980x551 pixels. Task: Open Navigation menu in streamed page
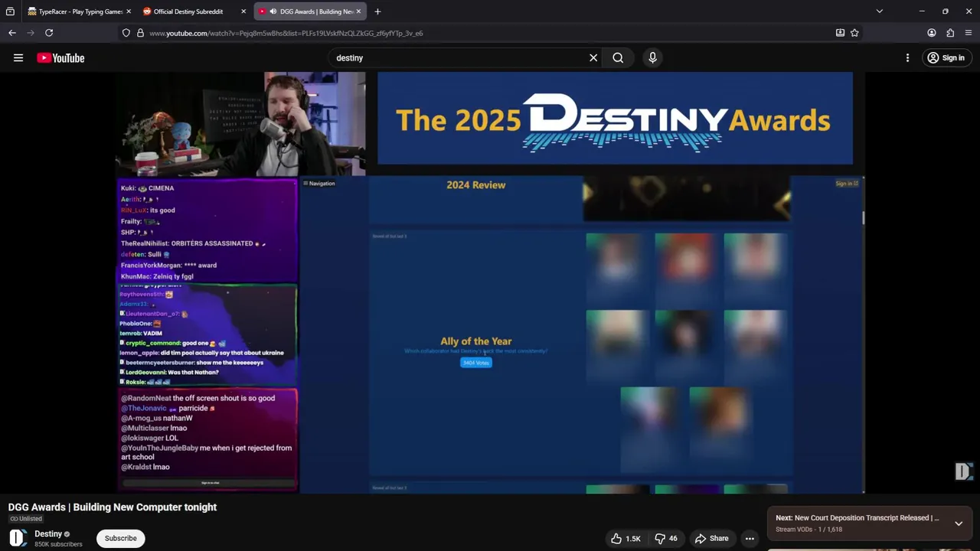[319, 183]
